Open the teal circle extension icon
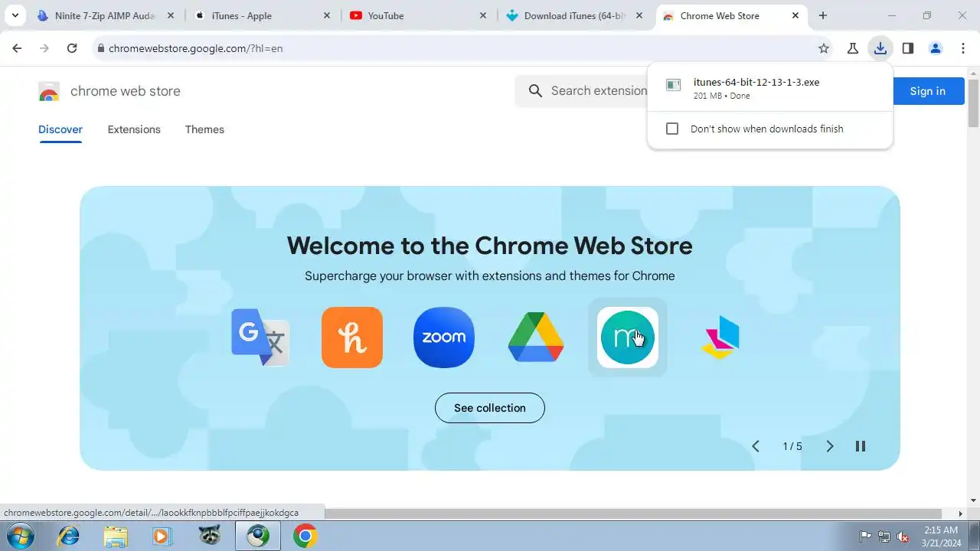Image resolution: width=980 pixels, height=551 pixels. [x=628, y=337]
